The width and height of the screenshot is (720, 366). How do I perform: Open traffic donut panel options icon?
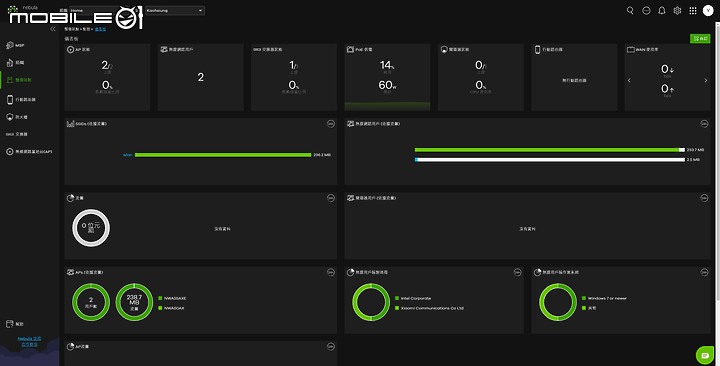[x=331, y=198]
